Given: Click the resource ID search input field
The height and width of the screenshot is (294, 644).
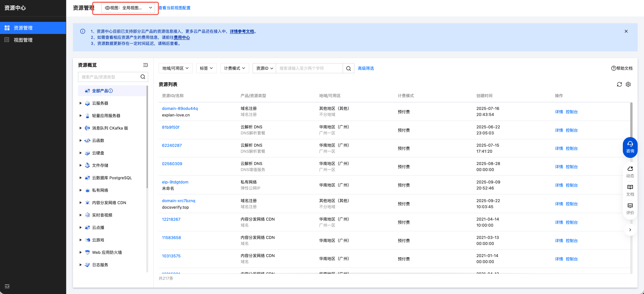Looking at the screenshot, I should (x=309, y=68).
